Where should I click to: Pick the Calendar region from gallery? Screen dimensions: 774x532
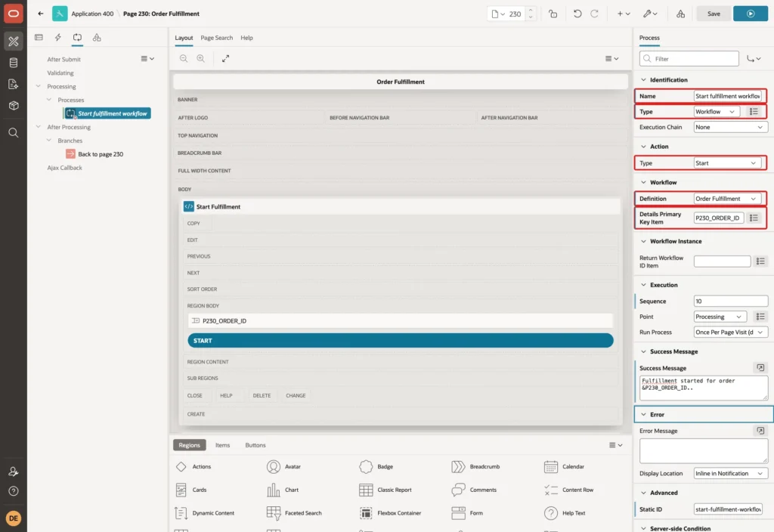[x=564, y=466]
